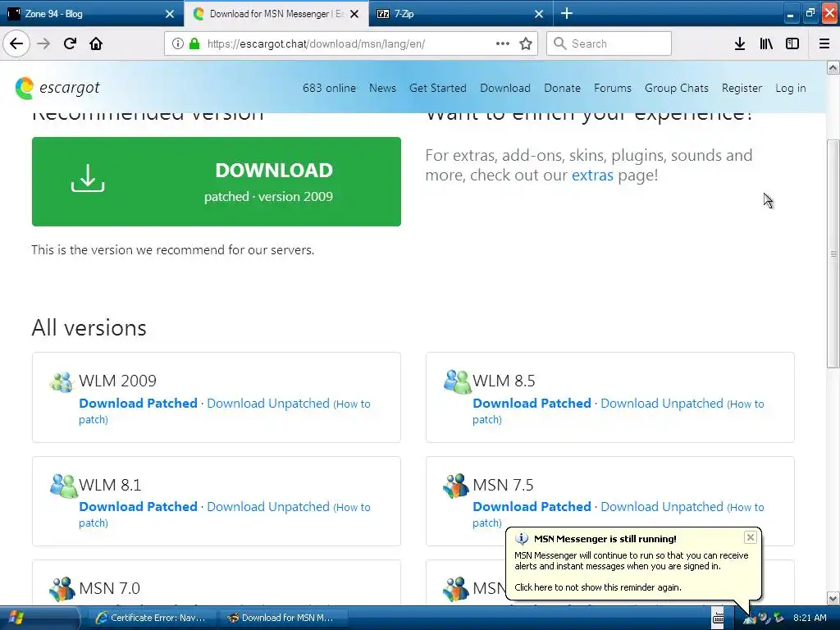Click the MSN 7.5 butterfly icon
This screenshot has width=840, height=630.
click(x=456, y=486)
